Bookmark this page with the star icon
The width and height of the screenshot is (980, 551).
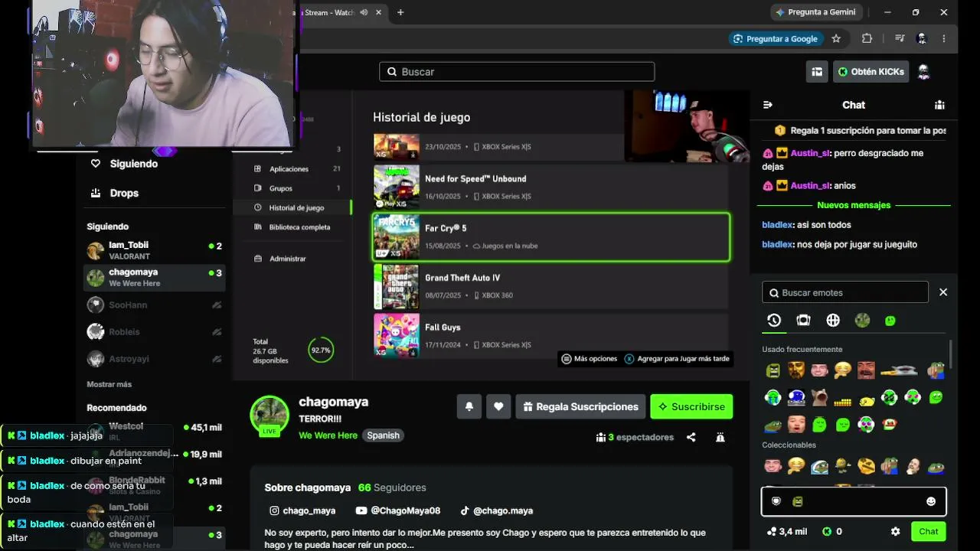(x=836, y=39)
